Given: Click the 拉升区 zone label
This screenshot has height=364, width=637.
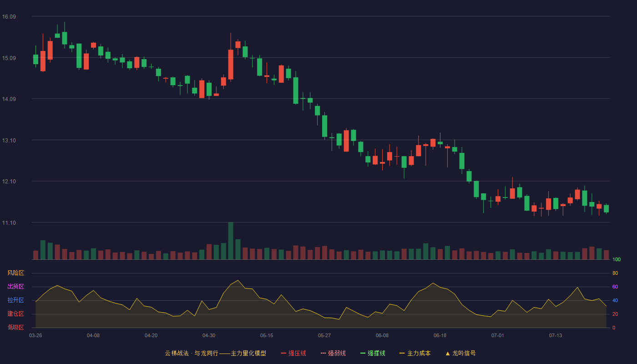Looking at the screenshot, I should [x=15, y=300].
